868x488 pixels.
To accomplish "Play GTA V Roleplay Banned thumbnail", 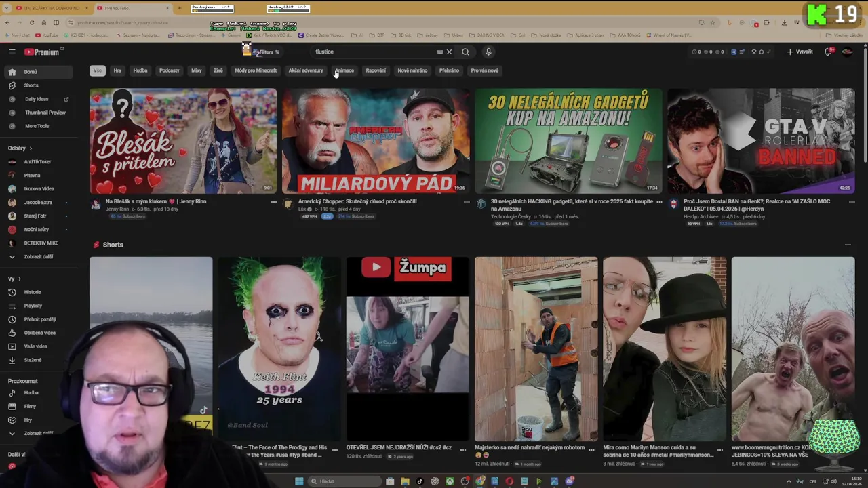I will [761, 141].
